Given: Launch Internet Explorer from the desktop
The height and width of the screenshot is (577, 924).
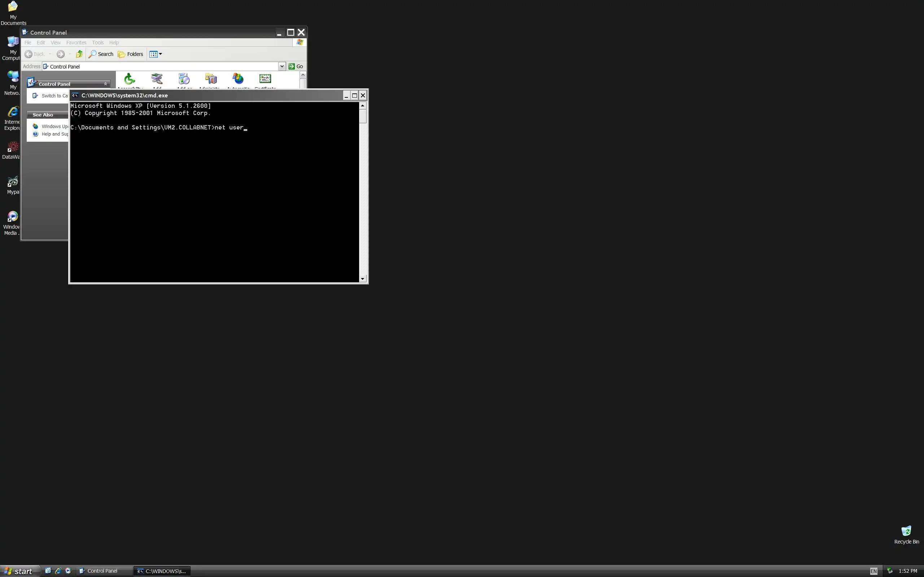Looking at the screenshot, I should (x=13, y=112).
